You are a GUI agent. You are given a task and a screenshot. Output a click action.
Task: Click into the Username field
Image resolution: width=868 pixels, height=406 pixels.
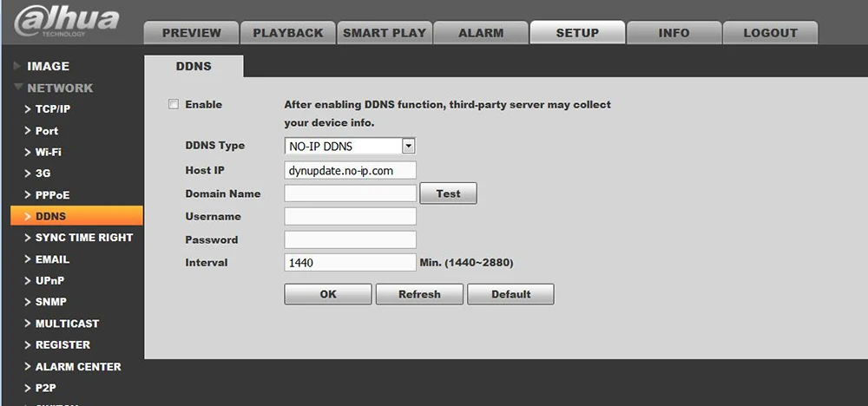350,216
